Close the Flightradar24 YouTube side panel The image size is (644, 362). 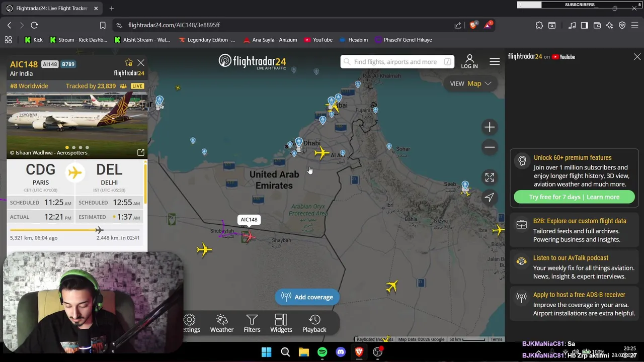[637, 57]
